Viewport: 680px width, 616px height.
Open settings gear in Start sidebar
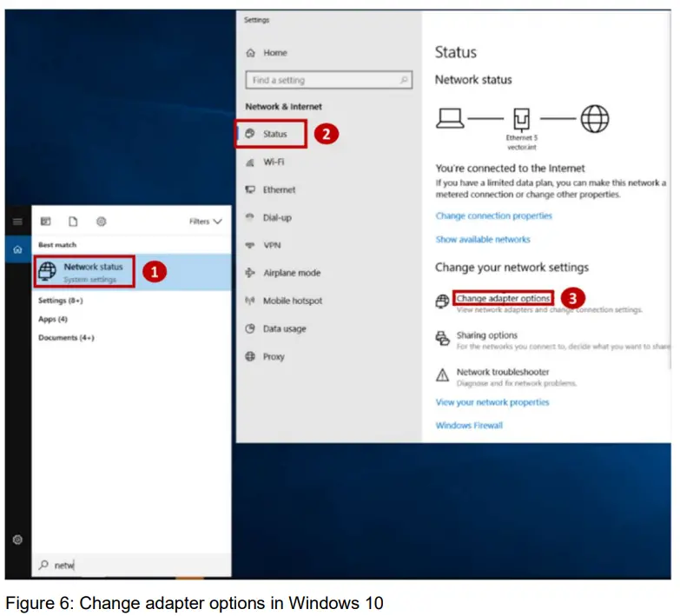point(17,540)
